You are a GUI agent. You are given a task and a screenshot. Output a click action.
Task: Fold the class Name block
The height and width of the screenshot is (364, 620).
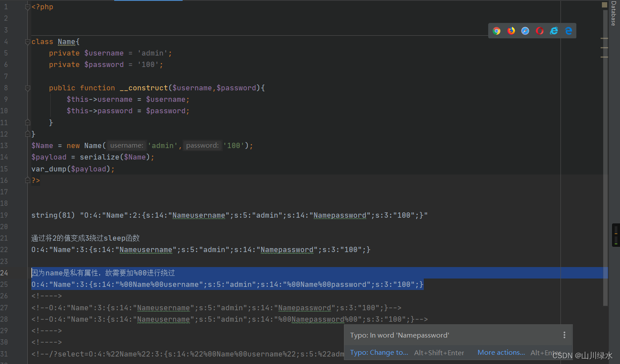[x=28, y=42]
